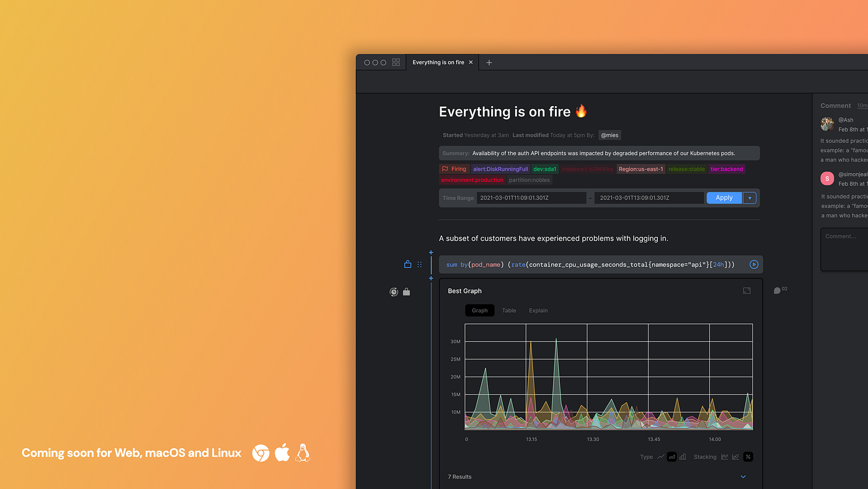The image size is (868, 489).
Task: Click the customers login problems paragraph
Action: click(554, 238)
